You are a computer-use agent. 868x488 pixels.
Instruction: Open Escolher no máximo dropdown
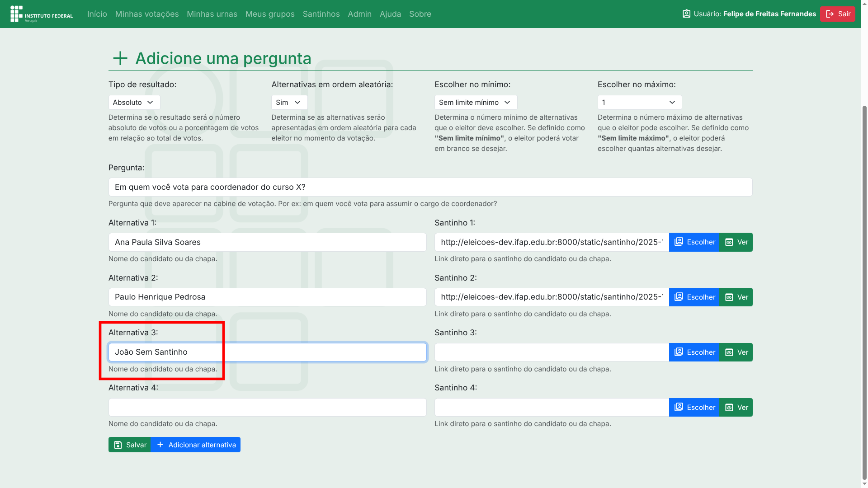tap(639, 103)
